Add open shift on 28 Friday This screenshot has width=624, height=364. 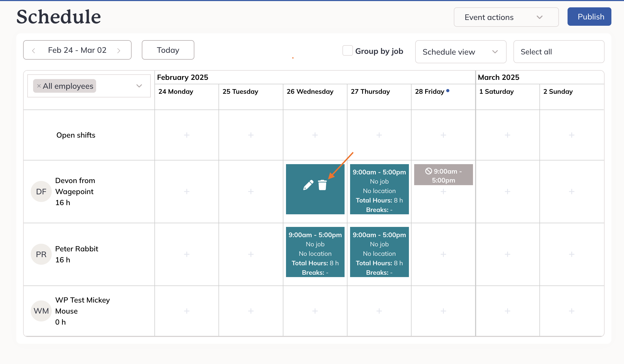pos(443,135)
